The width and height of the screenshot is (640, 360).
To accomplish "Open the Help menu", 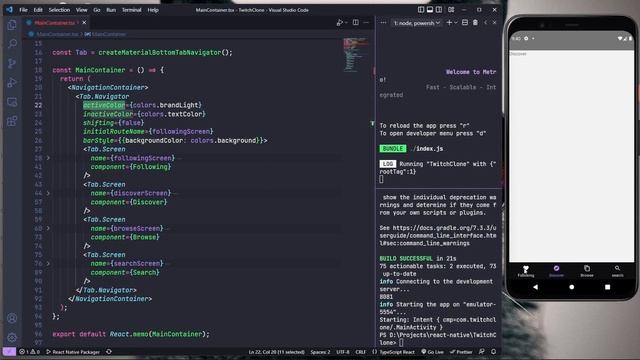I will click(x=153, y=10).
